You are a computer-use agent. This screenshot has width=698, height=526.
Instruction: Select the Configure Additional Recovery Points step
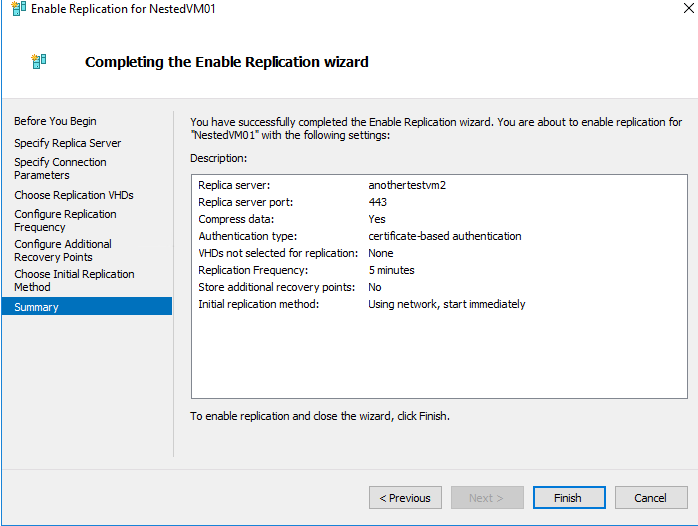click(63, 251)
